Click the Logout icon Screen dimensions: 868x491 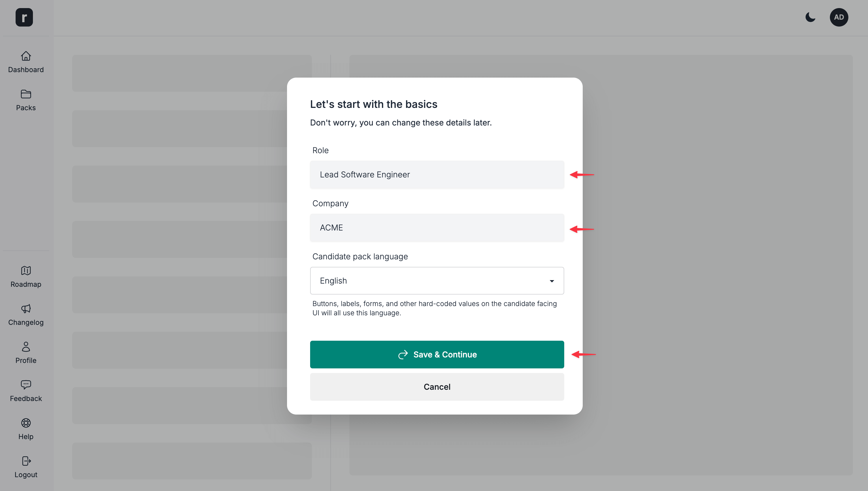point(26,461)
